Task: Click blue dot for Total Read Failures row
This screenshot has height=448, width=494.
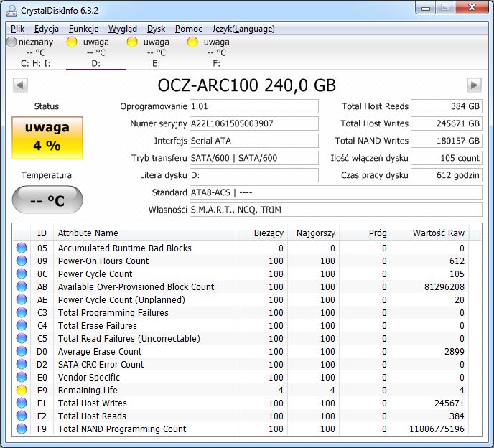Action: click(22, 338)
